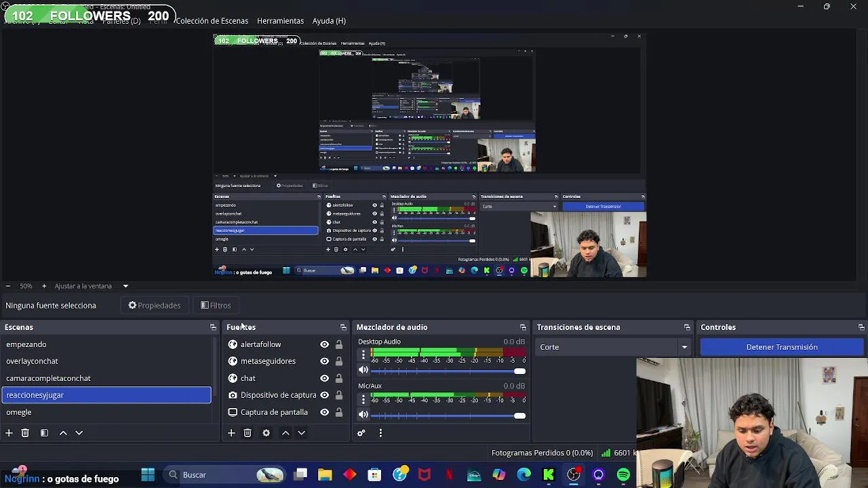Hide the chat source

click(324, 378)
